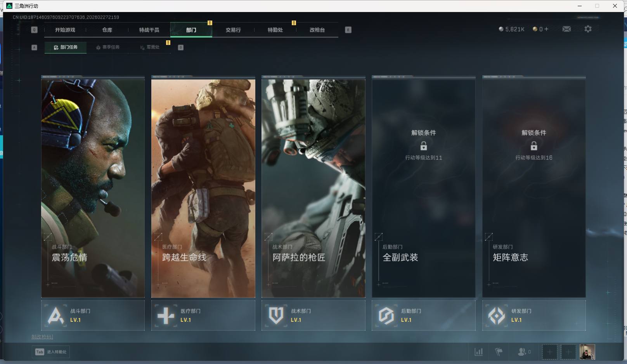This screenshot has width=627, height=364.
Task: Click the 5,821K currency amount
Action: [x=515, y=29]
